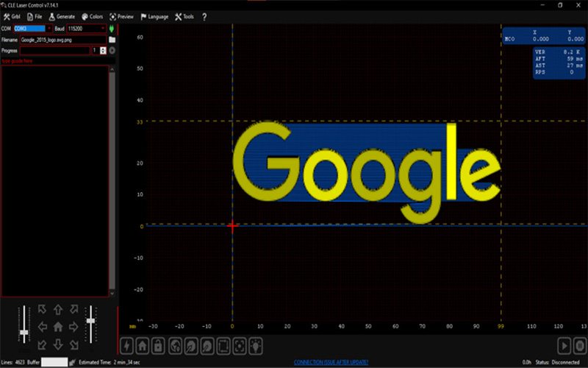Screen dimensions: 588x368
Task: Click the repeat count stepper arrows
Action: tap(103, 50)
